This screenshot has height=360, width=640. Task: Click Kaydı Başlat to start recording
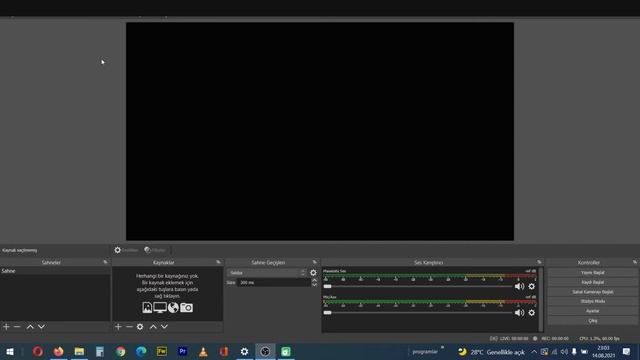593,282
